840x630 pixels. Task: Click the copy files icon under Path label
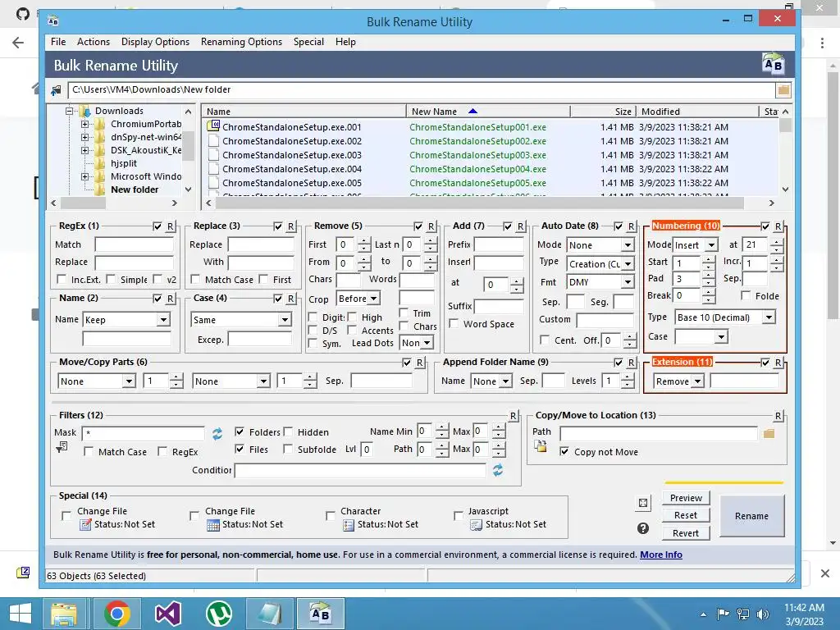tap(540, 445)
